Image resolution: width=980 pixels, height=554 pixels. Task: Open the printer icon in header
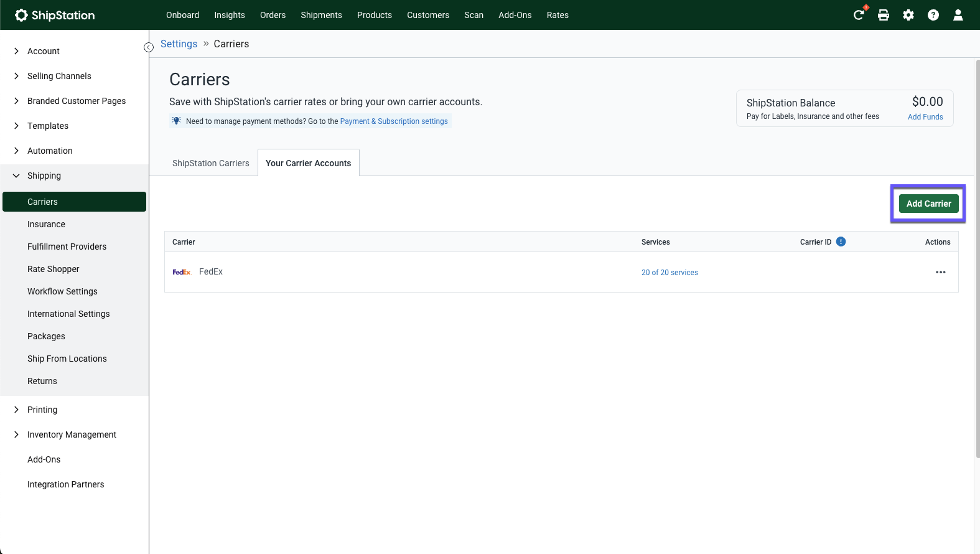[884, 15]
